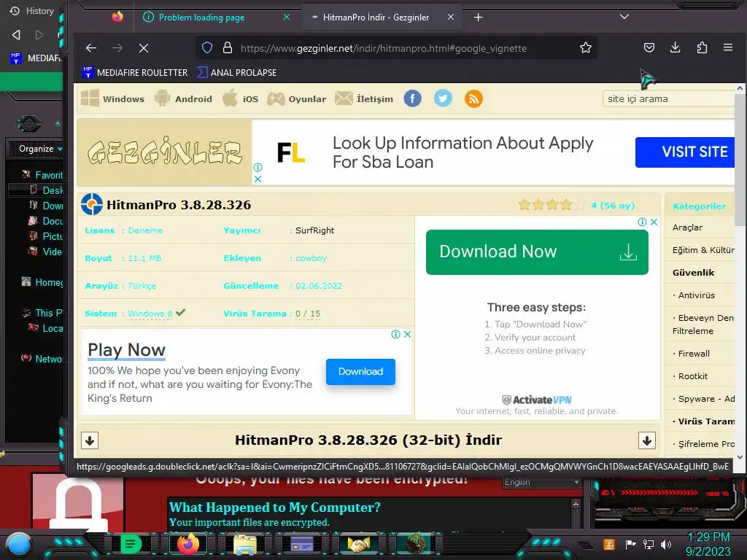Click the Play Now ad headline
Image resolution: width=747 pixels, height=560 pixels.
pos(126,350)
